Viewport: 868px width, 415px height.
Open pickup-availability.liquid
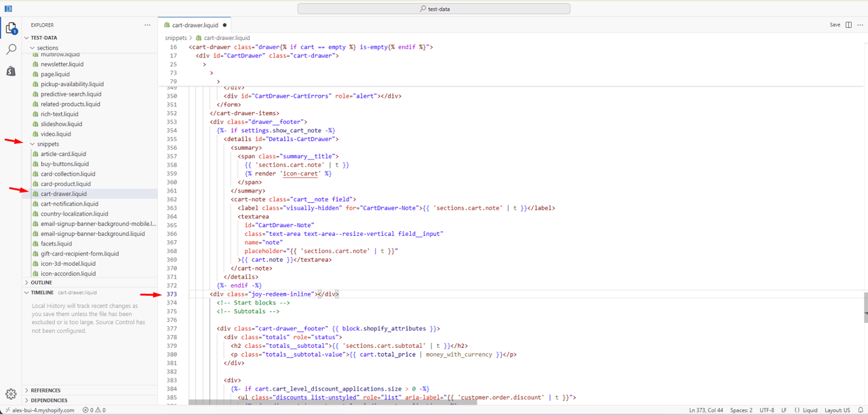pos(72,84)
